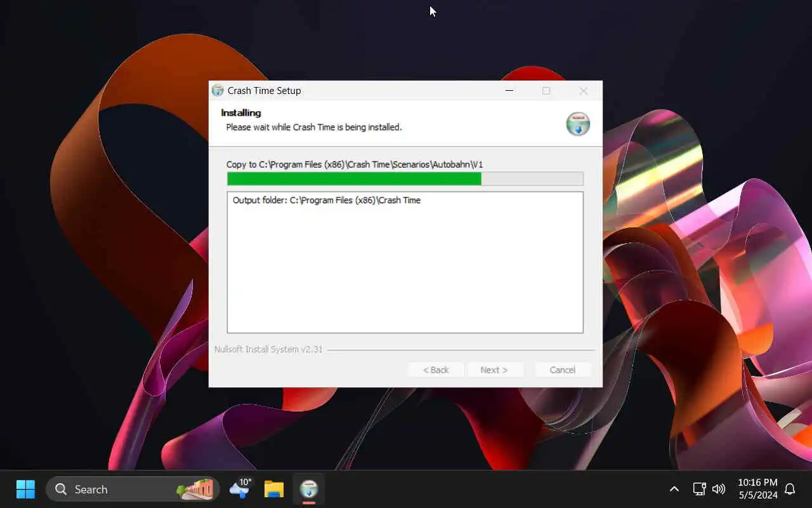This screenshot has height=508, width=812.
Task: Click the Crash Time installer taskbar icon
Action: click(309, 489)
